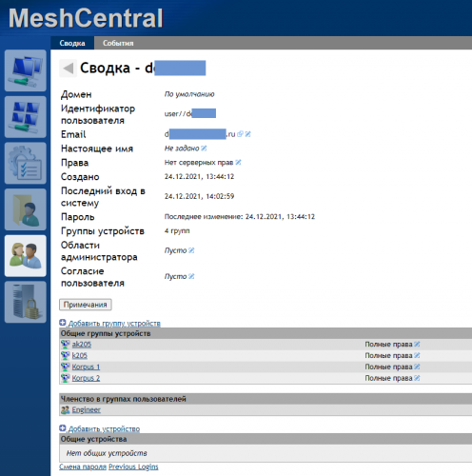472x476 pixels.
Task: Open the Engineer user group
Action: point(87,409)
